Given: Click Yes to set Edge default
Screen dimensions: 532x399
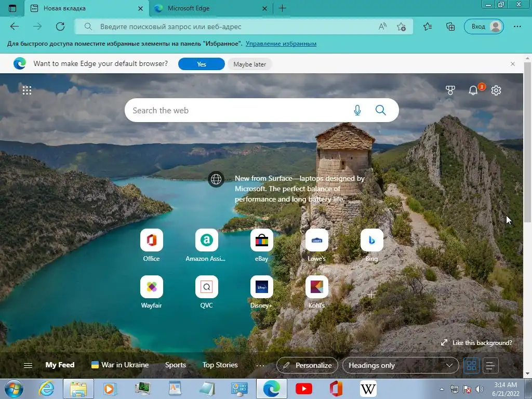Looking at the screenshot, I should point(202,64).
